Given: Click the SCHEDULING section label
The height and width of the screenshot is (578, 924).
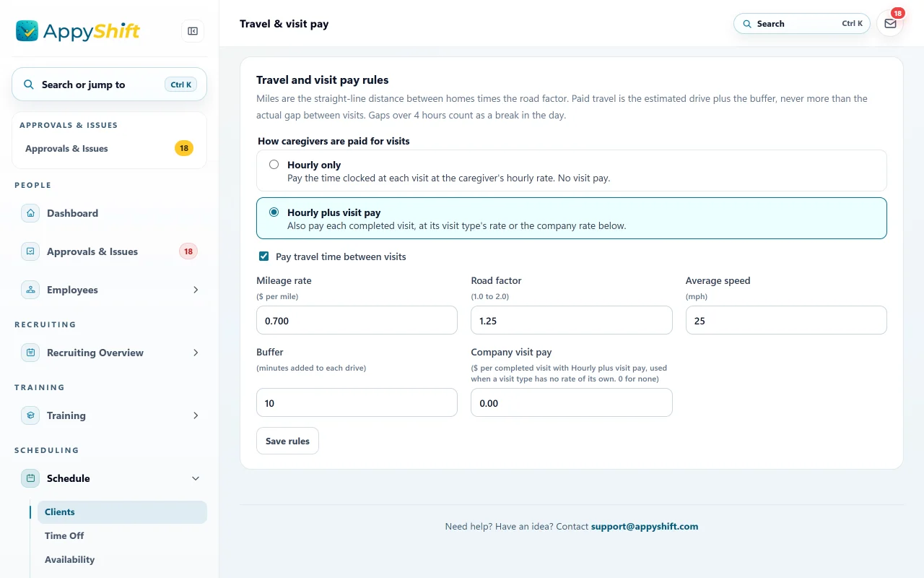Looking at the screenshot, I should coord(47,450).
